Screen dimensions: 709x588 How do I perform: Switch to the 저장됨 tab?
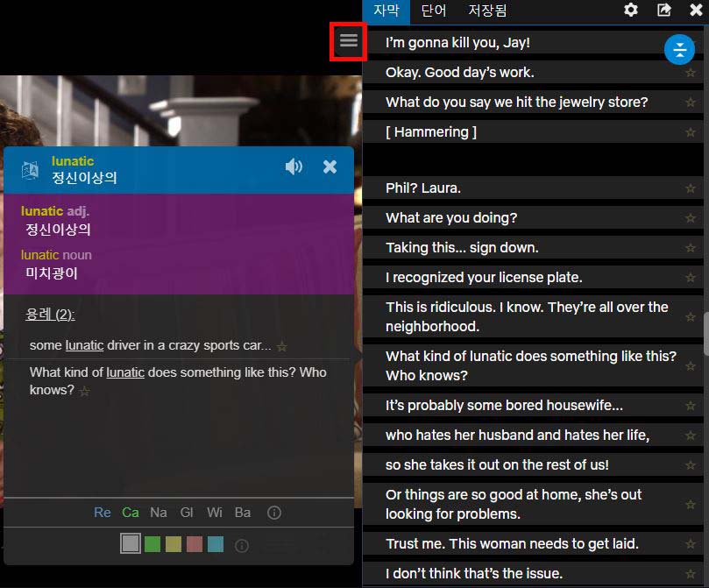[x=487, y=11]
